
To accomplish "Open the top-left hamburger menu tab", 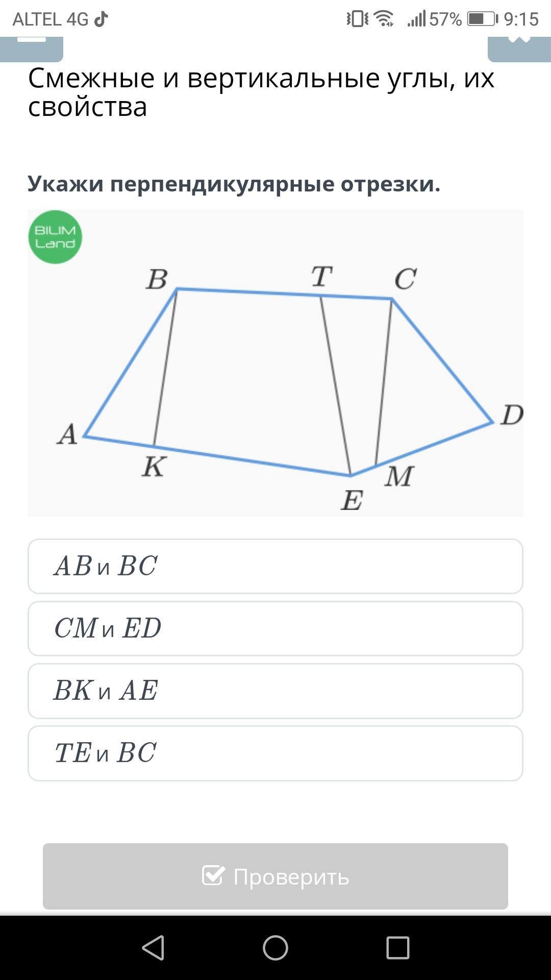I will click(32, 49).
